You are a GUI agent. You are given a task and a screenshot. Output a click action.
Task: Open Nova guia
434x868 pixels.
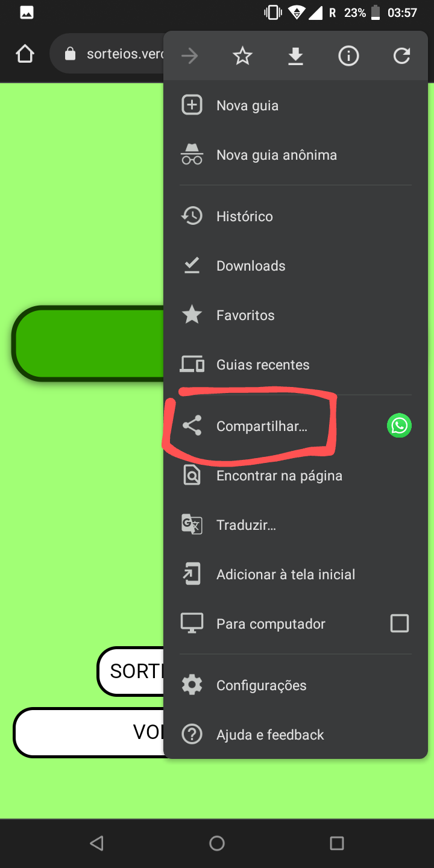pyautogui.click(x=295, y=105)
